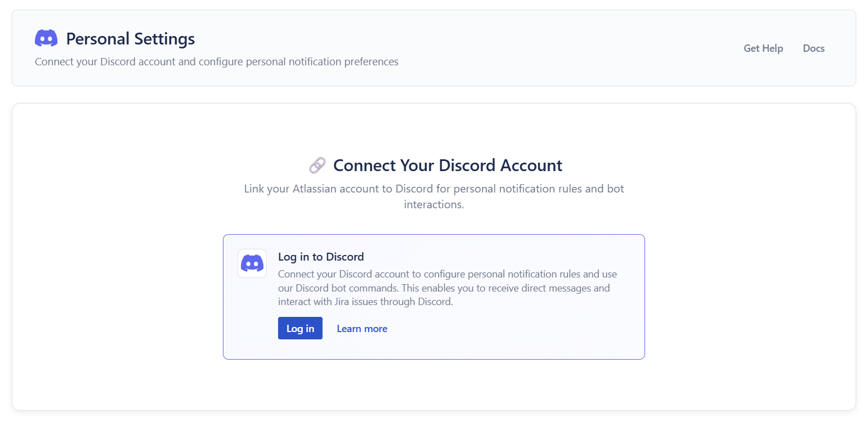Screen dimensions: 868x421
Task: Open the Docs page
Action: click(x=813, y=48)
